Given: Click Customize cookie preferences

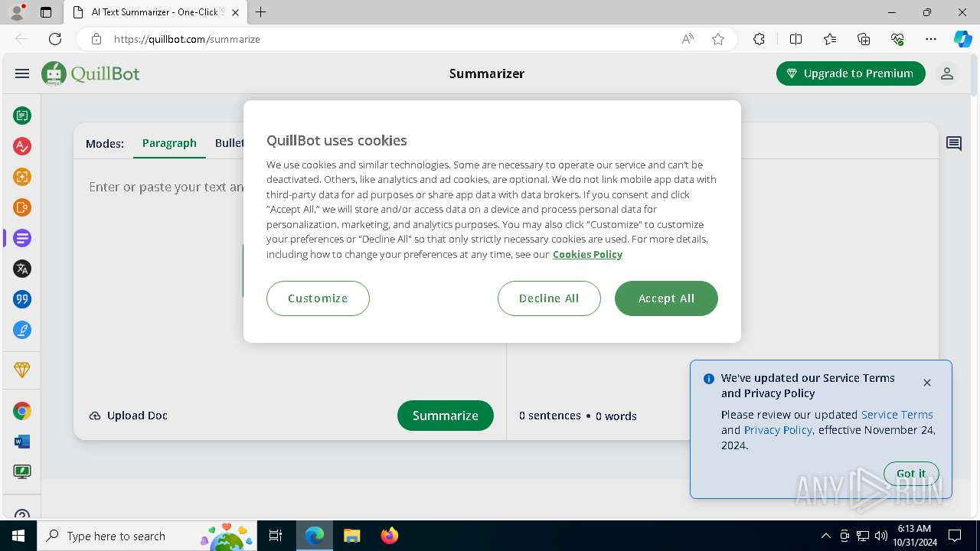Looking at the screenshot, I should (x=318, y=298).
